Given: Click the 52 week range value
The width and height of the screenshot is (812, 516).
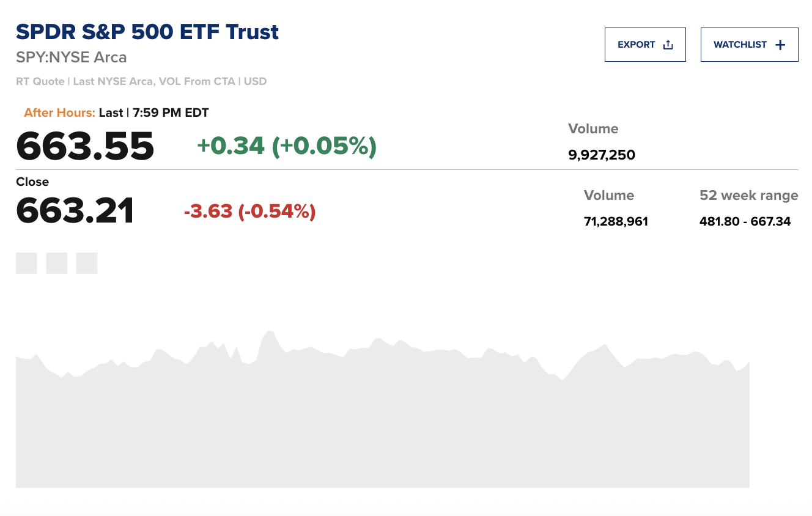Looking at the screenshot, I should coord(745,221).
